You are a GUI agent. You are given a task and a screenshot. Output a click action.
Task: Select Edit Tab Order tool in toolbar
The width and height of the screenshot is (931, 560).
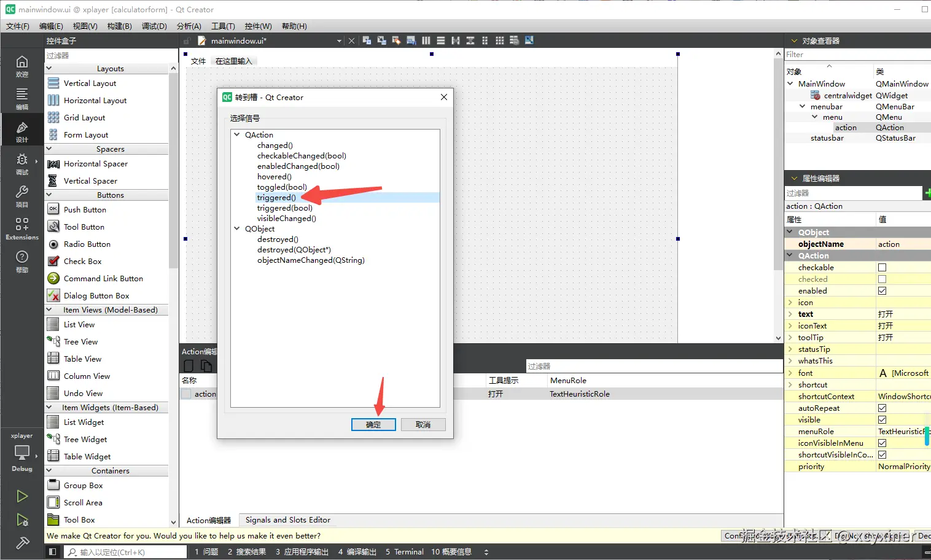[x=411, y=41]
